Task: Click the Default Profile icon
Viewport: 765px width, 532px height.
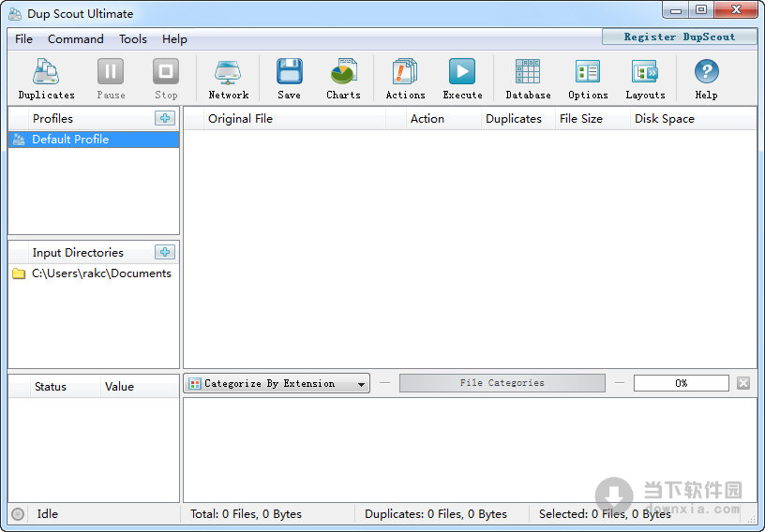Action: (19, 140)
